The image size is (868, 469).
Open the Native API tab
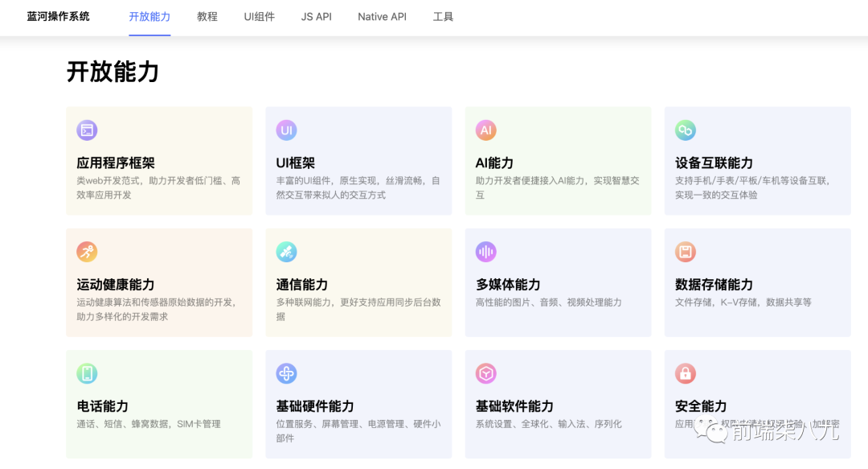[x=382, y=16]
